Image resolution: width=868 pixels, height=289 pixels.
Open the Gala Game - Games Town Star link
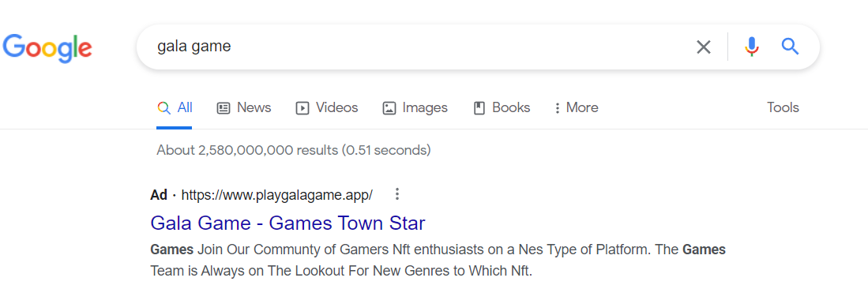(x=287, y=223)
